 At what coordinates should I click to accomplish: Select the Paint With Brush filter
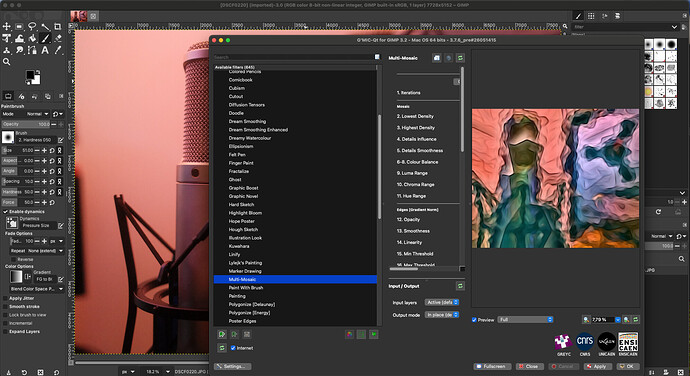(246, 288)
